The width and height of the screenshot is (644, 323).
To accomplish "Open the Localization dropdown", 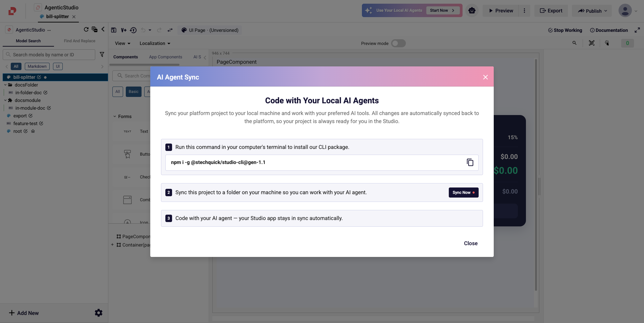I will point(155,43).
